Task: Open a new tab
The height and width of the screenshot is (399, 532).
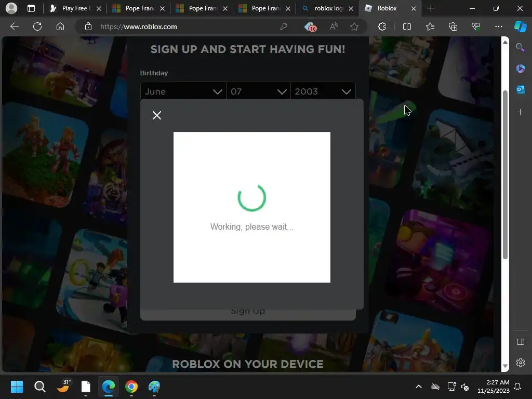Action: click(431, 8)
